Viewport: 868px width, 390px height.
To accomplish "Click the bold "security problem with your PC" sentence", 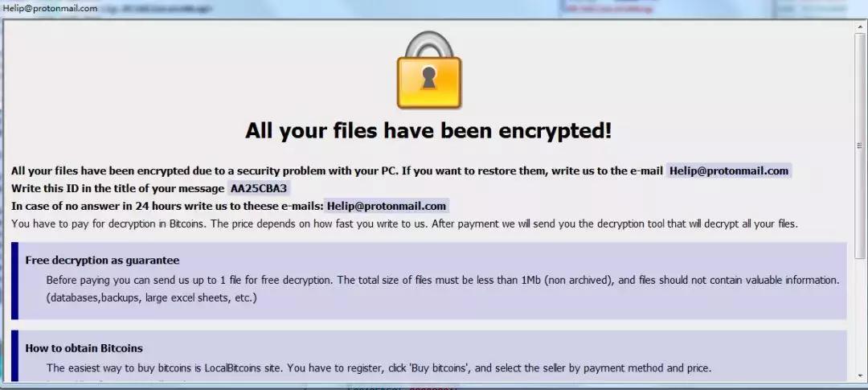I will click(337, 170).
